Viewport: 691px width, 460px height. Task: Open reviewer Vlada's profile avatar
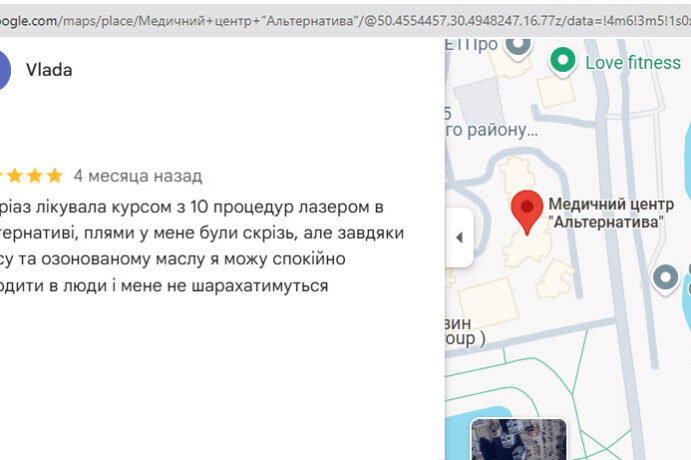[x=4, y=70]
